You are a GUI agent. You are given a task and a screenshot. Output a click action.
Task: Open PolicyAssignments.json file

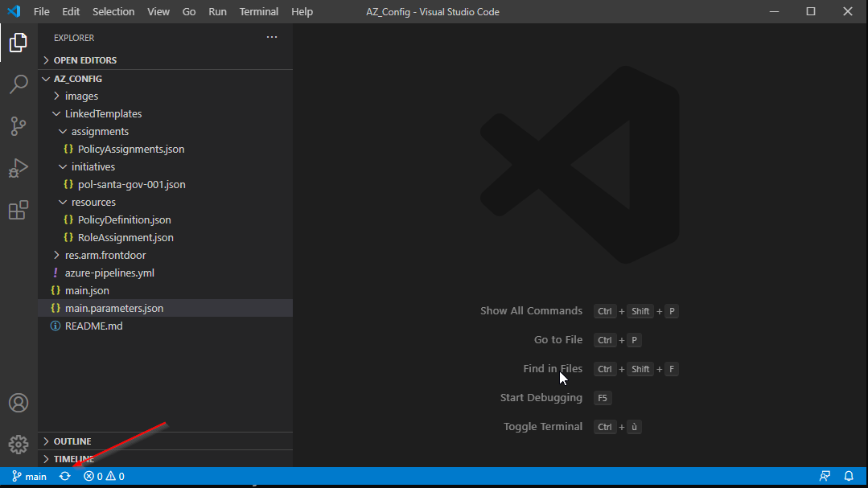click(131, 149)
